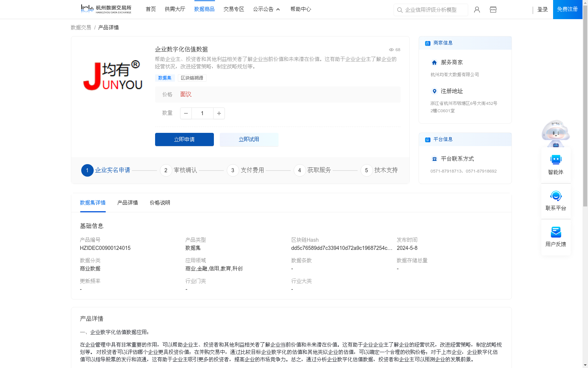Click the view count eye icon
This screenshot has width=588, height=368.
pos(391,50)
